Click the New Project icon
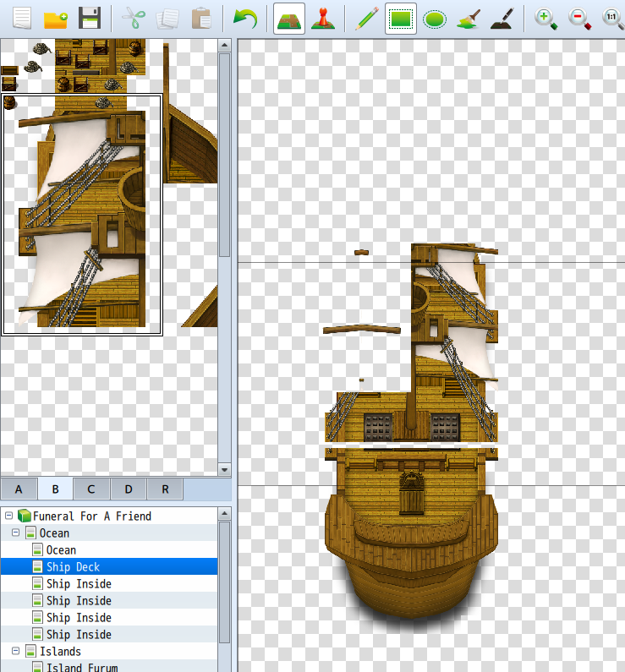This screenshot has height=672, width=625. coord(22,19)
